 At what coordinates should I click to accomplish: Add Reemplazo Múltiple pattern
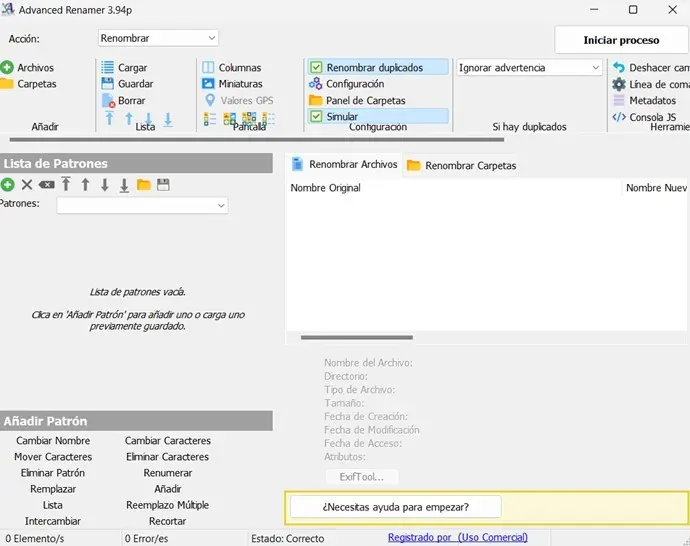168,505
